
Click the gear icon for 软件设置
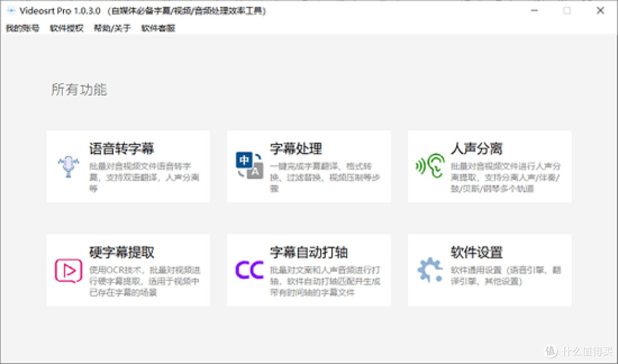click(x=430, y=270)
